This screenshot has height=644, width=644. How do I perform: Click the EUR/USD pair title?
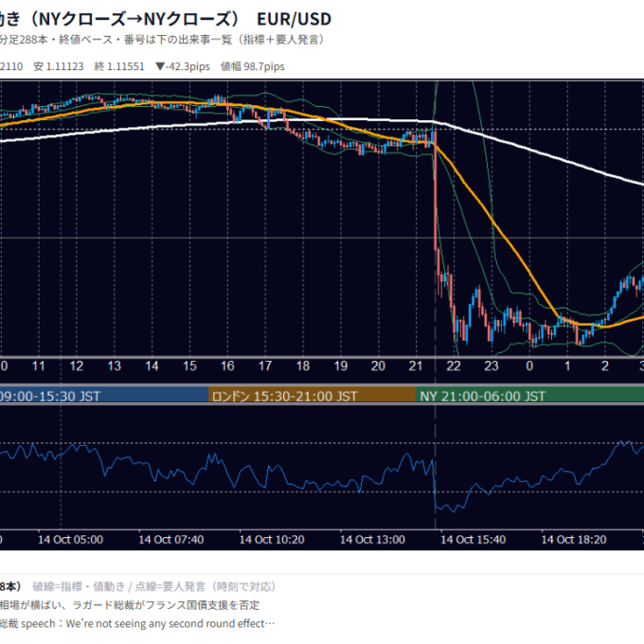(294, 19)
